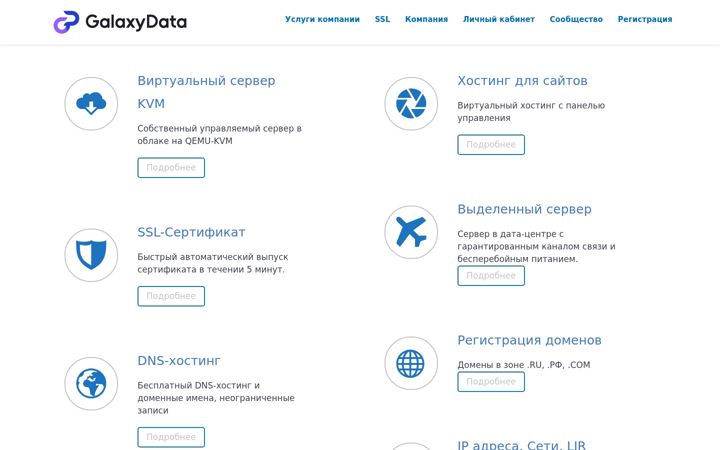This screenshot has width=720, height=450.
Task: Click text 'Собственный управляемый сервер в облаке'
Action: click(219, 135)
